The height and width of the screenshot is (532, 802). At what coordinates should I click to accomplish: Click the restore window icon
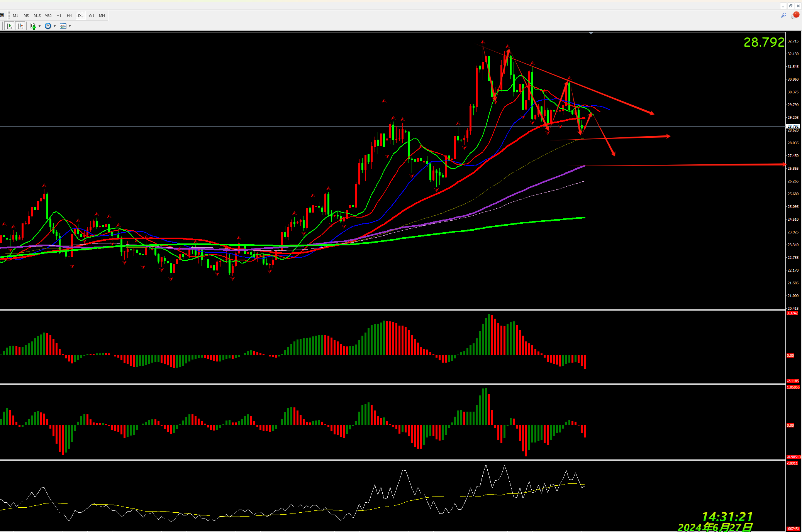790,6
